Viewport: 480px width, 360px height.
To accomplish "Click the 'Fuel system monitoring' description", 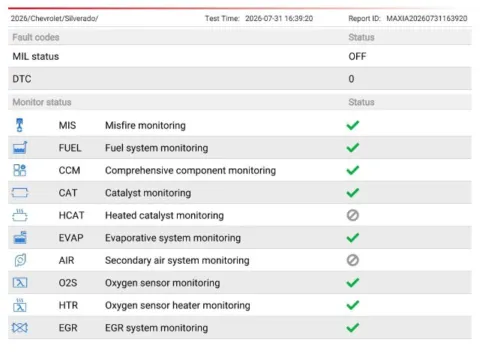I will click(x=157, y=148).
